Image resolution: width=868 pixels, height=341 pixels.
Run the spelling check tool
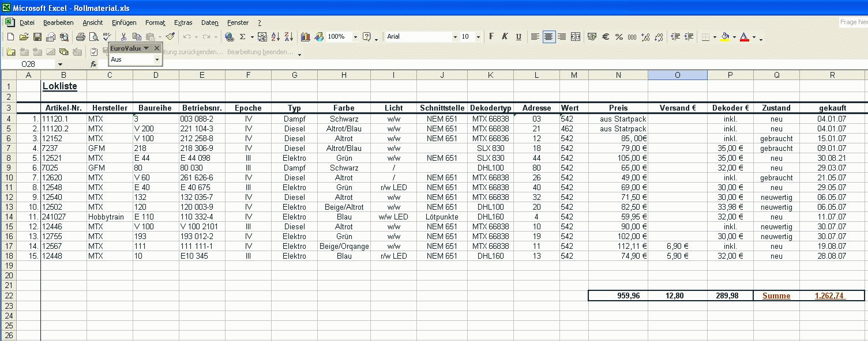pyautogui.click(x=106, y=37)
